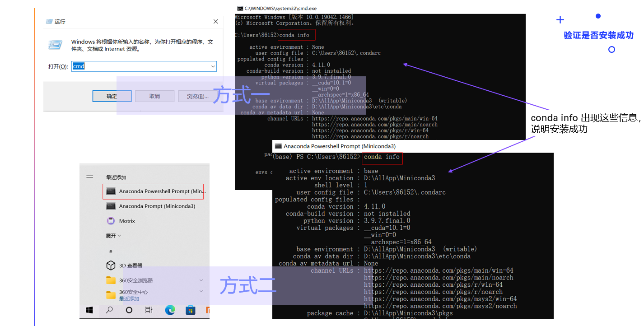This screenshot has width=644, height=326.
Task: Click 'conda info' command in cmd window
Action: click(294, 35)
